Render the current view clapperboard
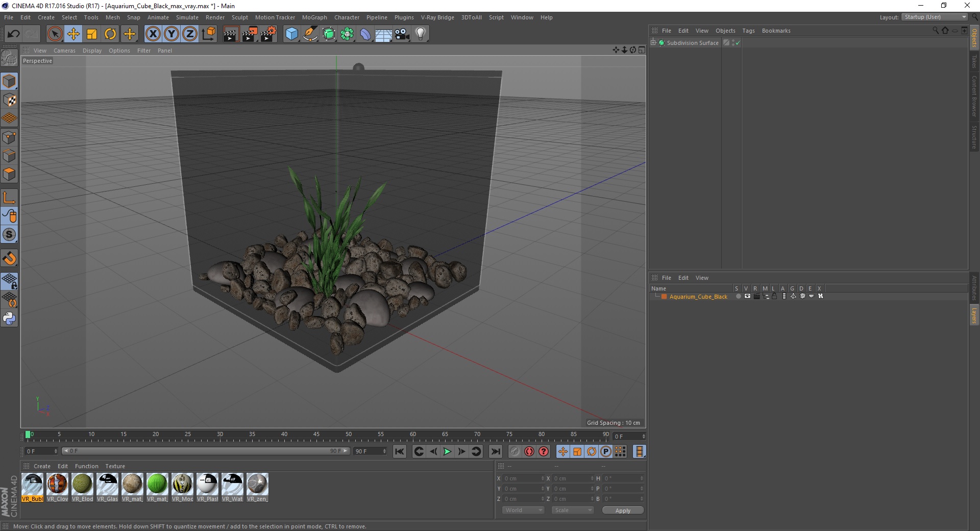The height and width of the screenshot is (531, 980). pyautogui.click(x=231, y=34)
